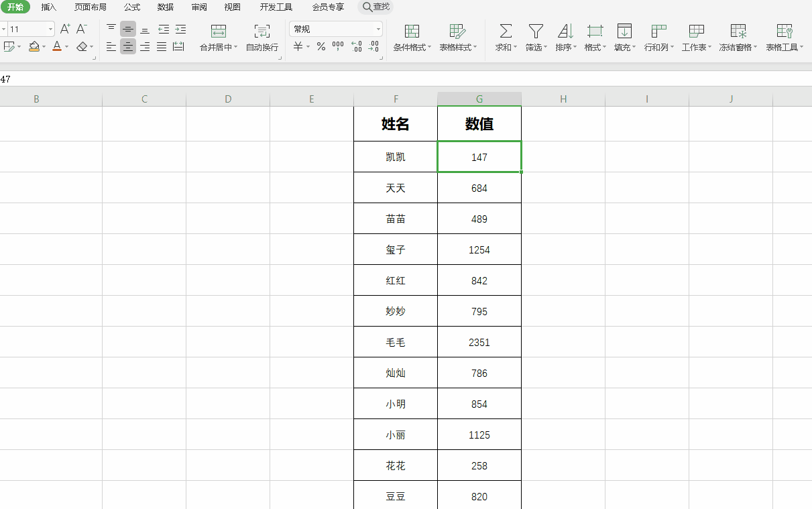Apply distributed alignment icon
The image size is (812, 509).
click(178, 46)
